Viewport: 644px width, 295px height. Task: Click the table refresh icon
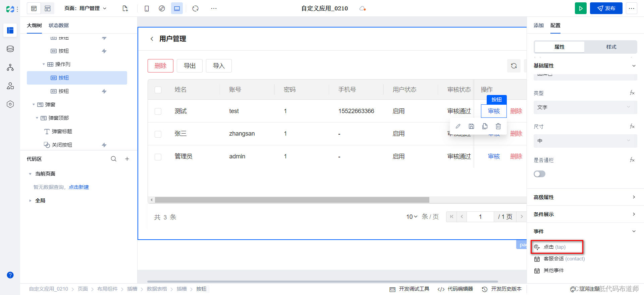(514, 66)
